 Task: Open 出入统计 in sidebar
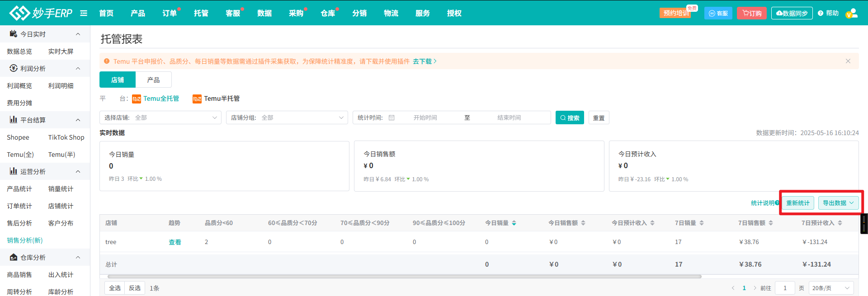click(61, 274)
